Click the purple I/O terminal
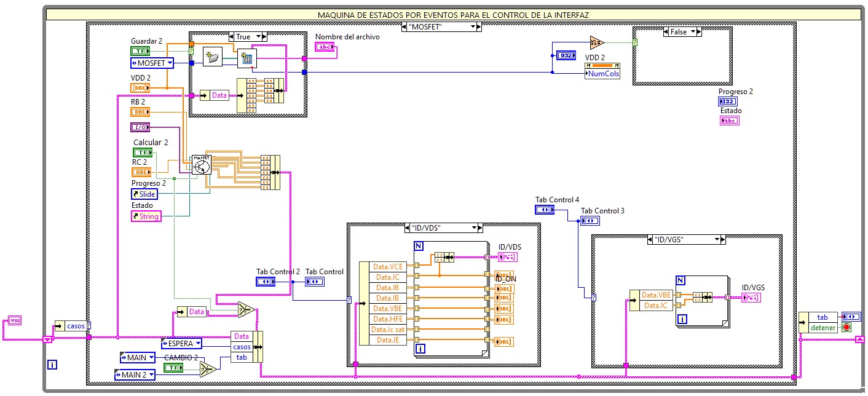Image resolution: width=868 pixels, height=396 pixels. tap(140, 127)
